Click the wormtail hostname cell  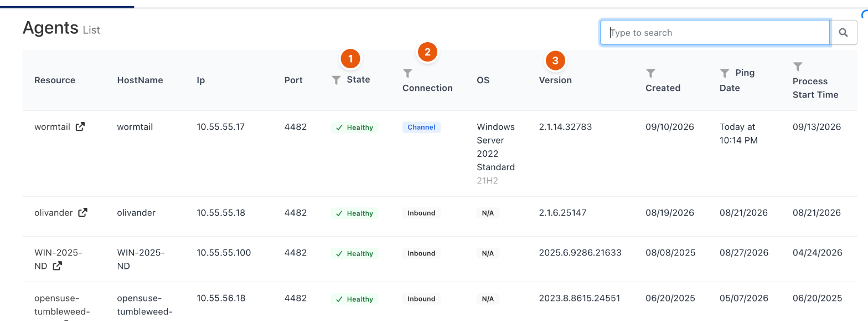[x=135, y=126]
